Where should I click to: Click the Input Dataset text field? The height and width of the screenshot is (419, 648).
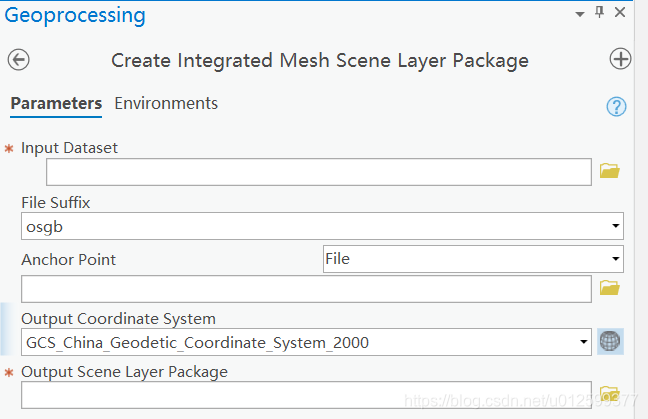pyautogui.click(x=318, y=172)
